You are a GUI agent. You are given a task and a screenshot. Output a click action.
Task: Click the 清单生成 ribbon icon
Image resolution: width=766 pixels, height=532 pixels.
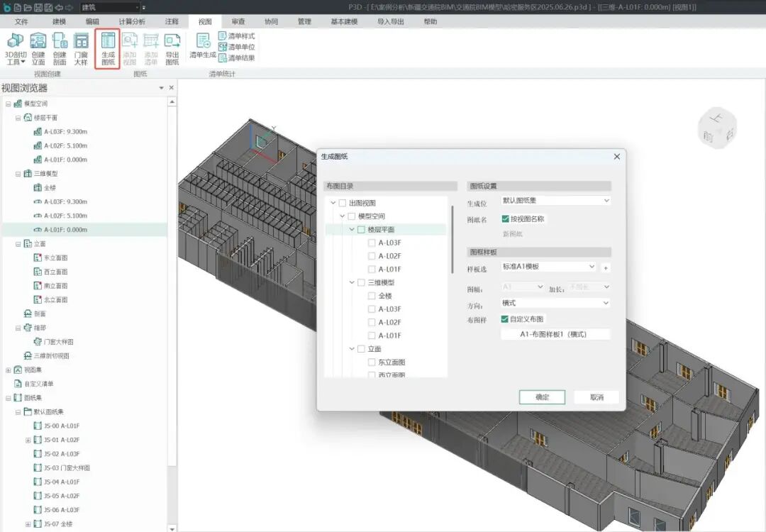pos(203,46)
